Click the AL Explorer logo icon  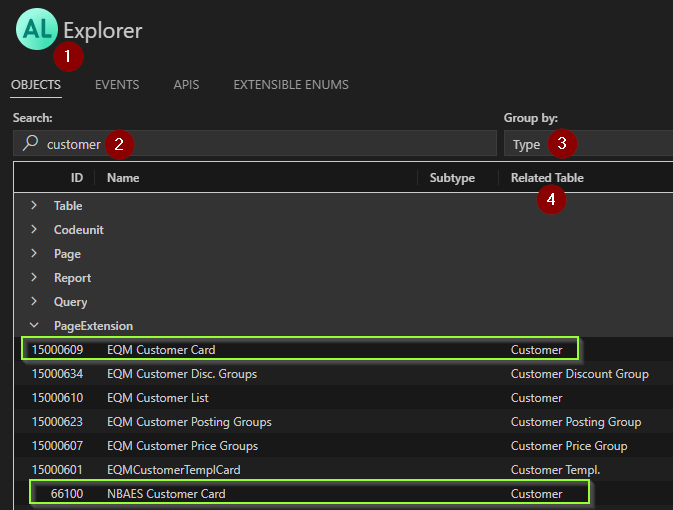pyautogui.click(x=36, y=30)
